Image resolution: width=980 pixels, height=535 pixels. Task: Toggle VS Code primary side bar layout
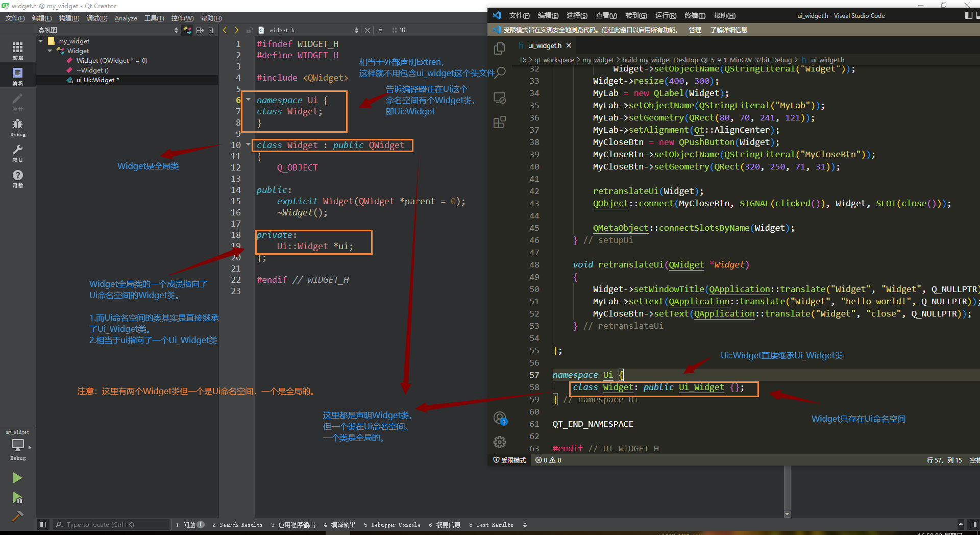click(x=968, y=15)
